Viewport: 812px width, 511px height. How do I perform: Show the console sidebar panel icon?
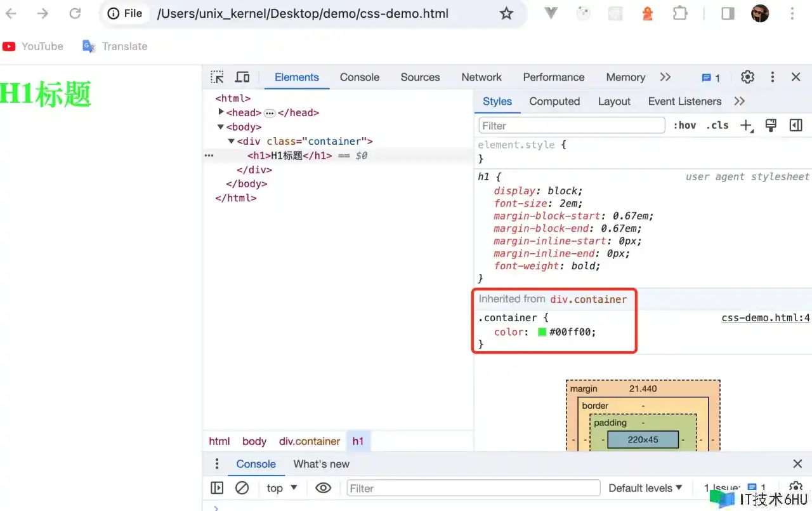(217, 488)
